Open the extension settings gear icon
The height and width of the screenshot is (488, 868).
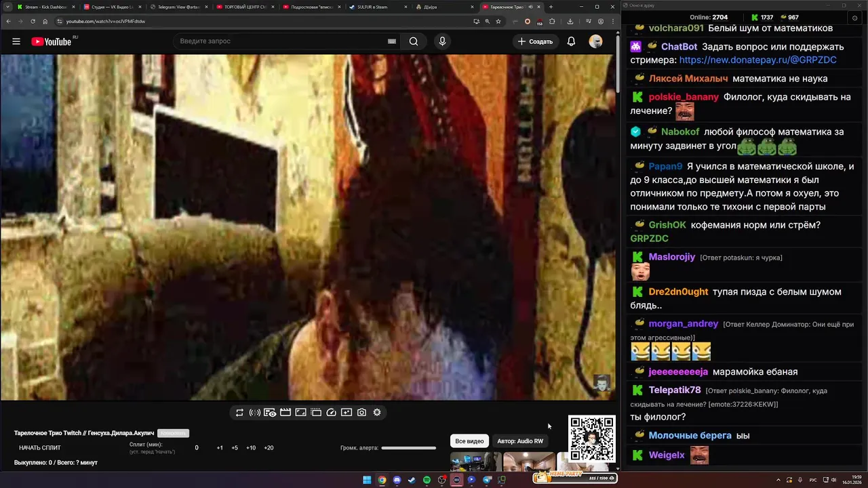[x=377, y=412]
